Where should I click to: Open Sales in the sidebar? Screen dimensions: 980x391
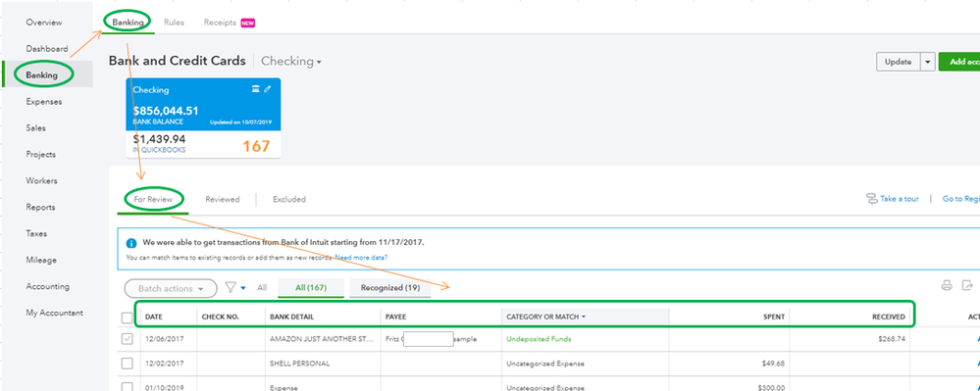(x=35, y=127)
